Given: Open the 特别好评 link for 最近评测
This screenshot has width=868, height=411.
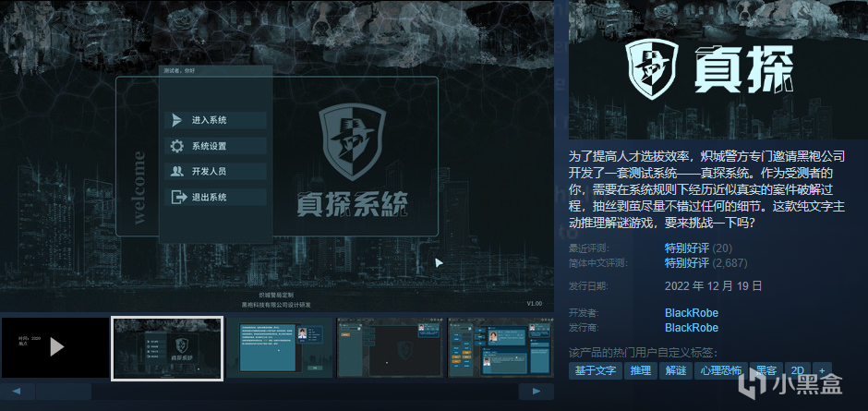Looking at the screenshot, I should pos(686,248).
